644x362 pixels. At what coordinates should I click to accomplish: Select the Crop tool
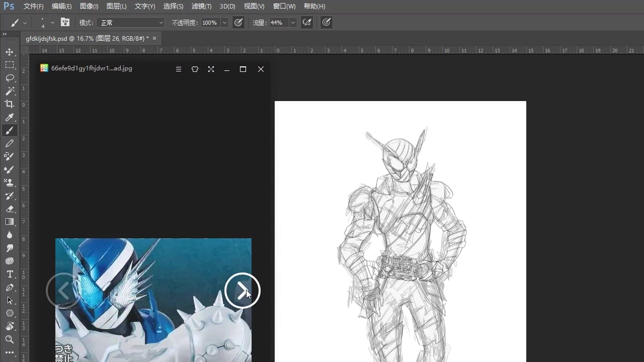pos(10,104)
